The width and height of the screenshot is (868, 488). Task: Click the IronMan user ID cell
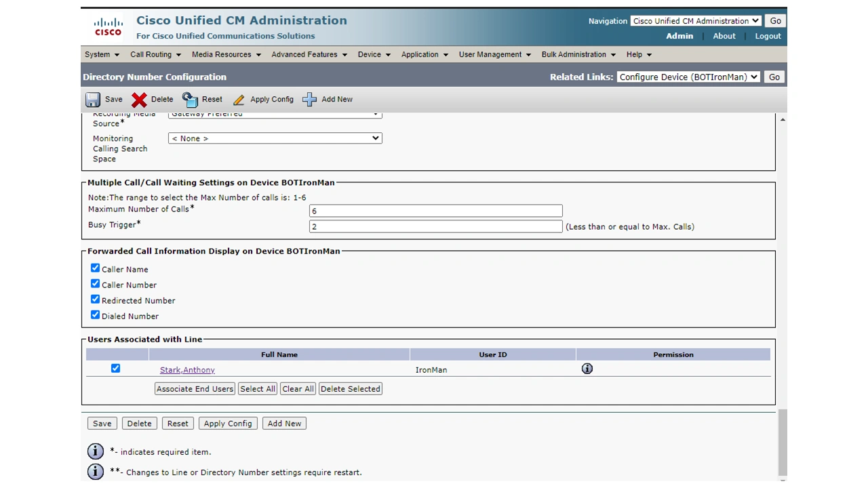(x=431, y=370)
